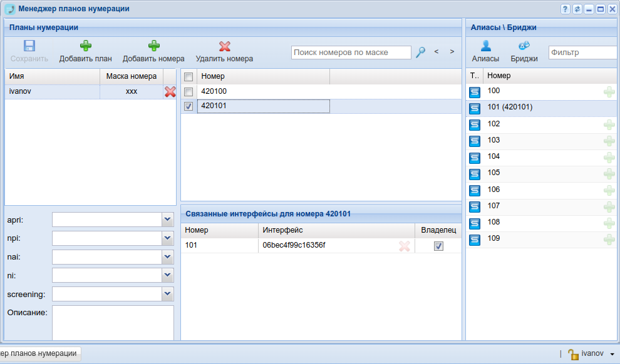
Task: Toggle the Владелец checkbox for 101
Action: [438, 246]
